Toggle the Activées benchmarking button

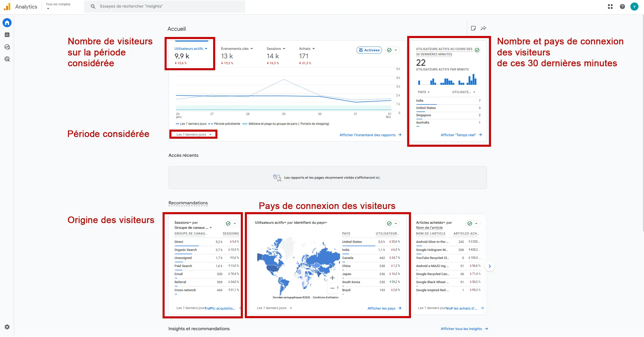click(369, 50)
